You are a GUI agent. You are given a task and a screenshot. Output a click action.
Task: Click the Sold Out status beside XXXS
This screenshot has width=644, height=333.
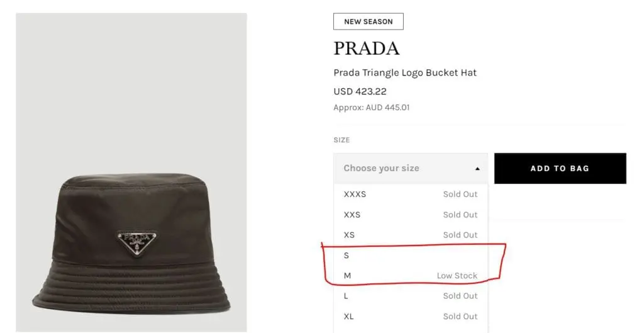(x=460, y=194)
